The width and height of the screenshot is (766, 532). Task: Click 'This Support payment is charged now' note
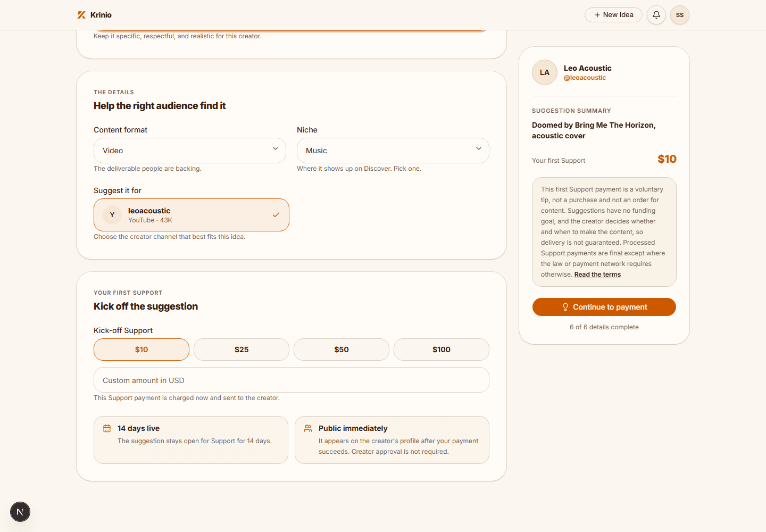coord(187,398)
